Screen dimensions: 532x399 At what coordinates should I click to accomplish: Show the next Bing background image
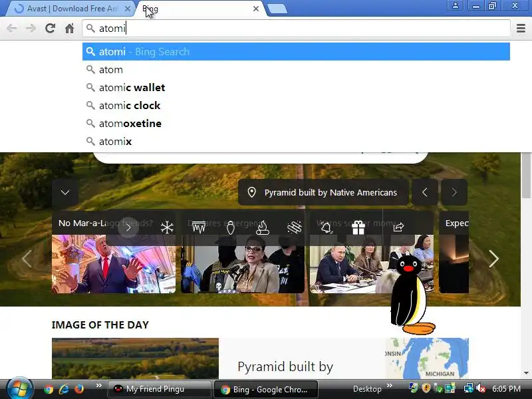point(454,192)
